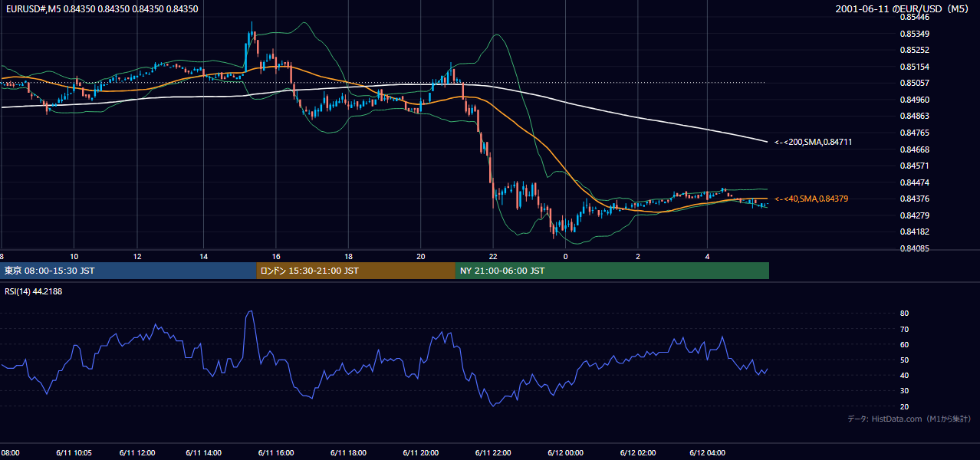Image resolution: width=980 pixels, height=460 pixels.
Task: Click RSI scale value 30
Action: pyautogui.click(x=904, y=391)
